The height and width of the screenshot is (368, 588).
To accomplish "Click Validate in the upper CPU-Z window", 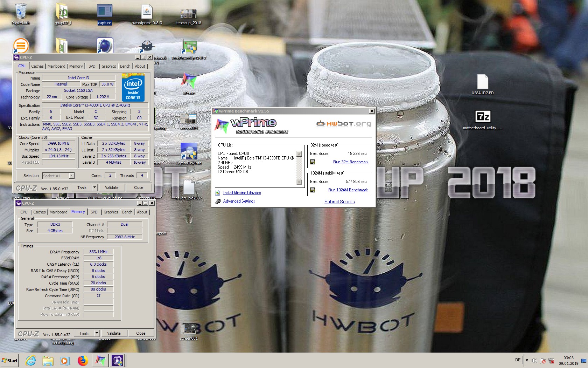I will coord(112,188).
